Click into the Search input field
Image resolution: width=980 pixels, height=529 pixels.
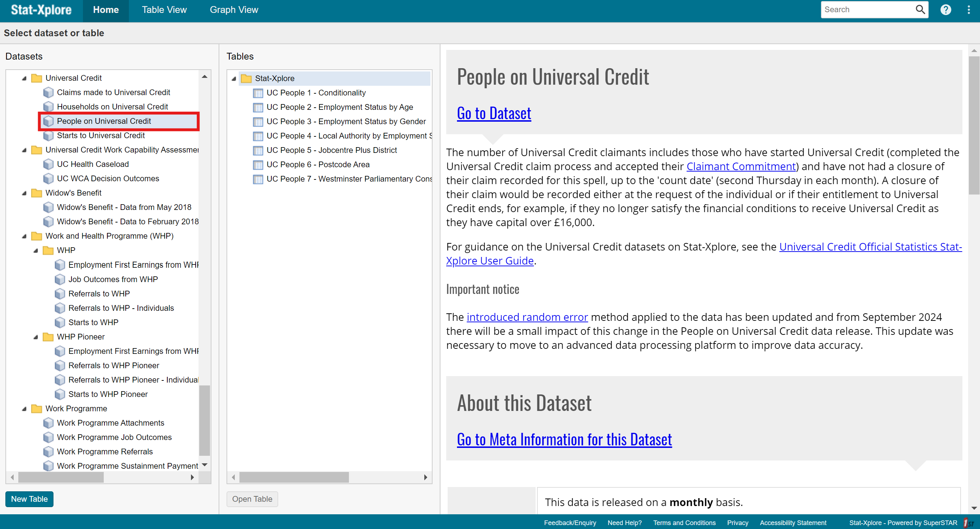pyautogui.click(x=867, y=9)
